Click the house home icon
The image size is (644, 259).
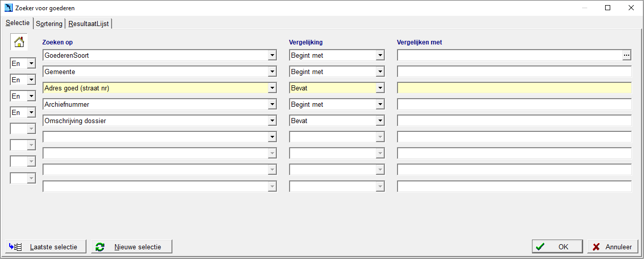click(19, 42)
